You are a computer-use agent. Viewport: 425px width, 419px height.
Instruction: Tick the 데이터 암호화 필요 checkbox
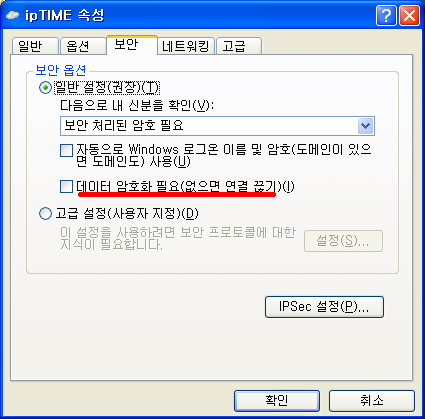(x=66, y=186)
